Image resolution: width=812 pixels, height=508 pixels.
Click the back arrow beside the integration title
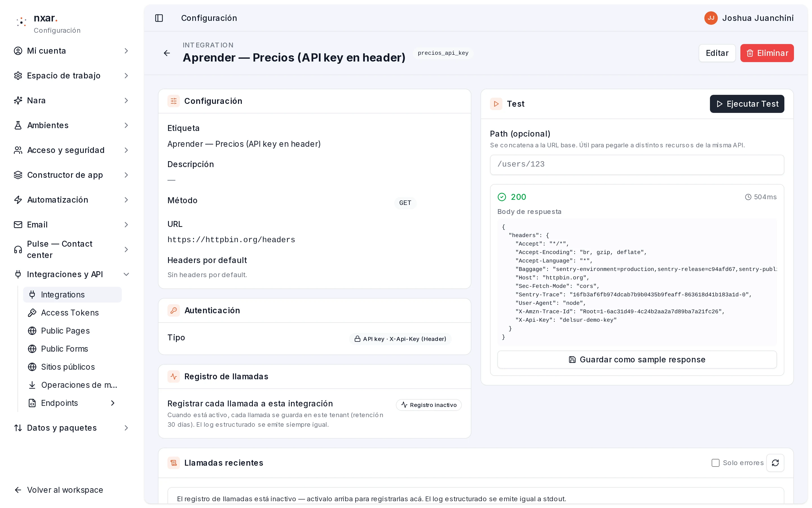click(x=167, y=53)
